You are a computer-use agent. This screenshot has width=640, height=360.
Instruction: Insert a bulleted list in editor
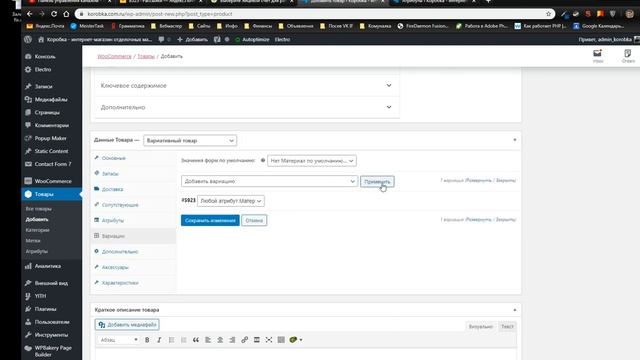[x=171, y=340]
